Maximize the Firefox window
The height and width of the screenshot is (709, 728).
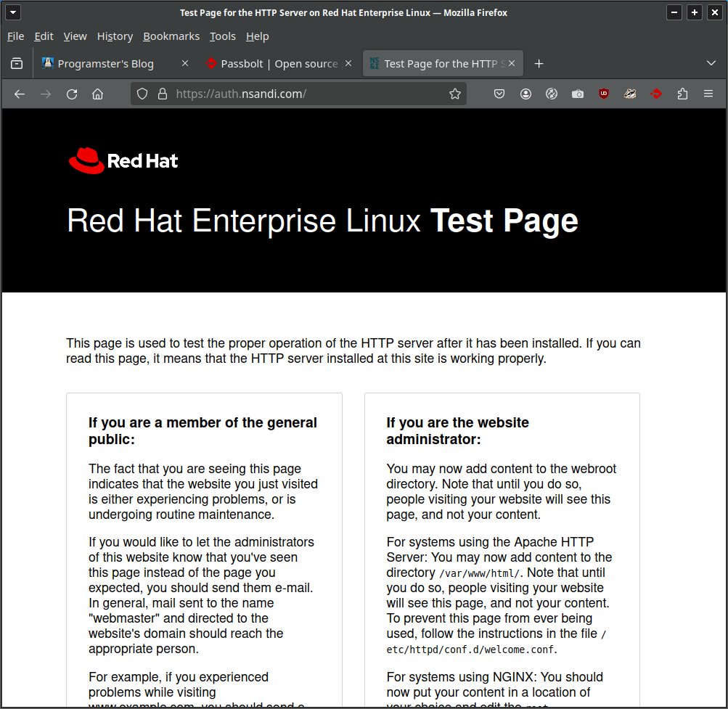(695, 12)
